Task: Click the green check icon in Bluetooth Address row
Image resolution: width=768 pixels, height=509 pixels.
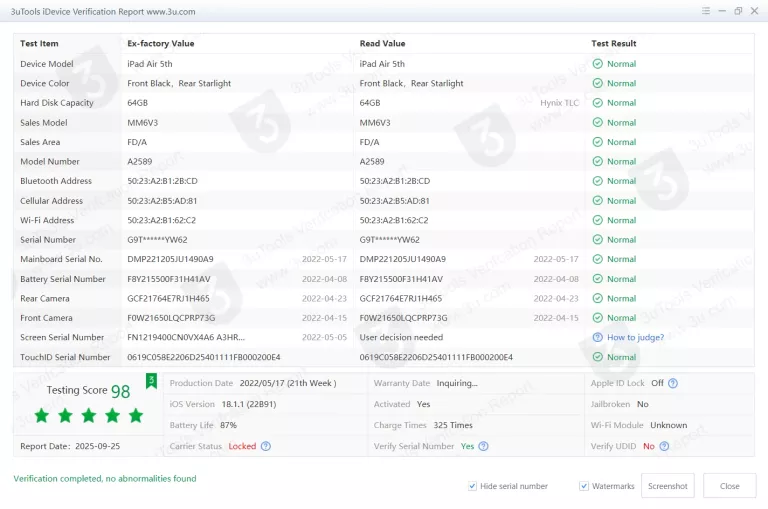Action: 598,181
